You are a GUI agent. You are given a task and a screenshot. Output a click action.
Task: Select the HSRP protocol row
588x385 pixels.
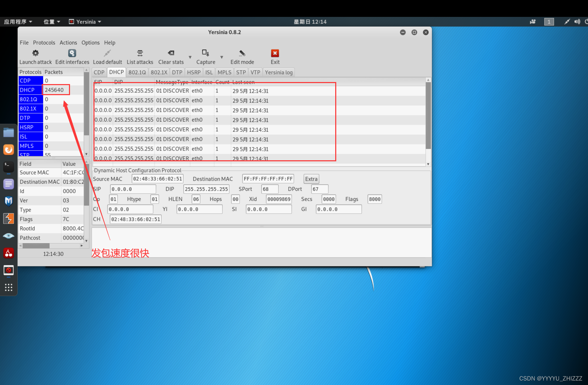51,127
